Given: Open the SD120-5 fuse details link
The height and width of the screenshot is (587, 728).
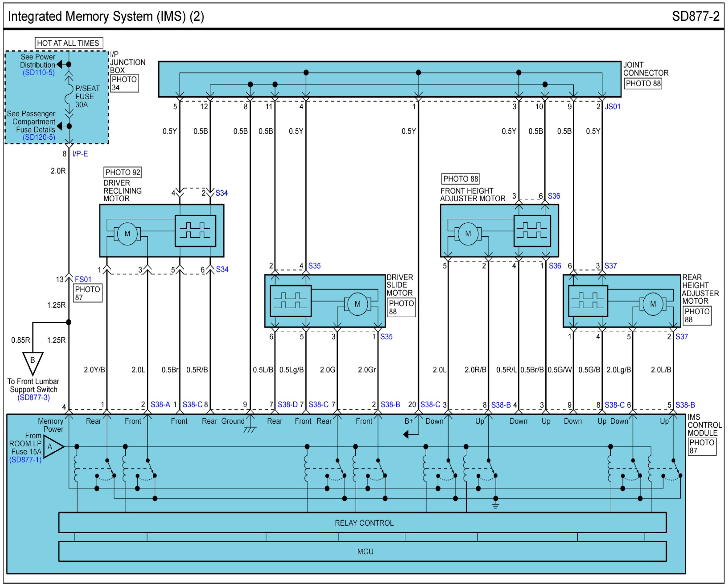Looking at the screenshot, I should (39, 137).
